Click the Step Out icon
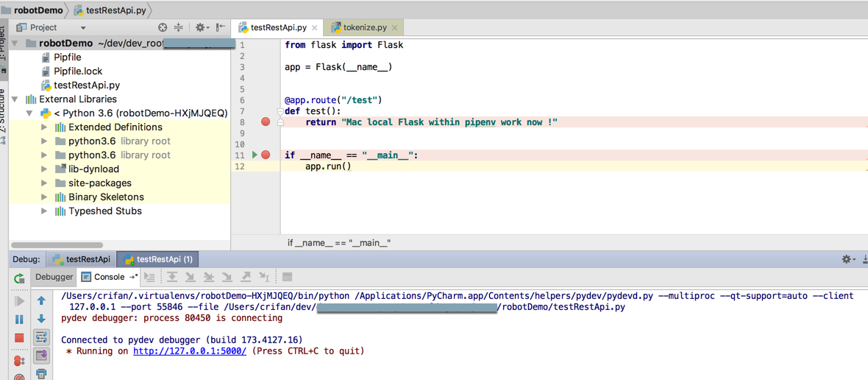 (246, 276)
